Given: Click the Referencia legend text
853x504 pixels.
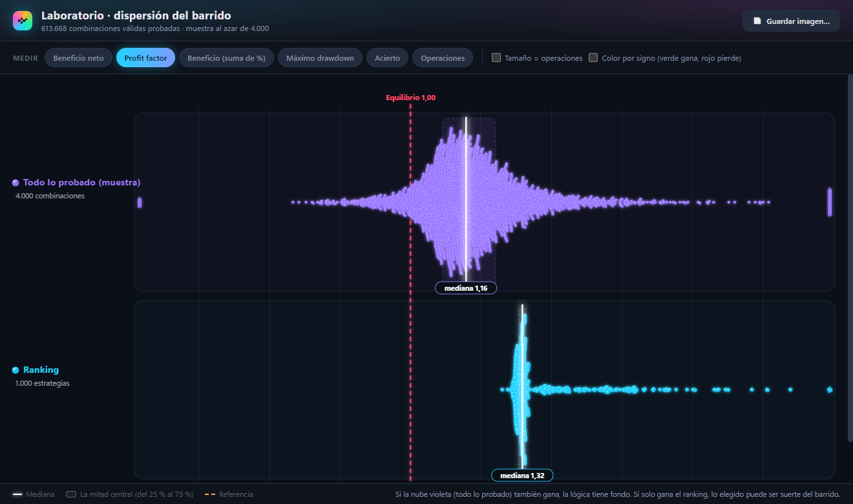Looking at the screenshot, I should (236, 494).
